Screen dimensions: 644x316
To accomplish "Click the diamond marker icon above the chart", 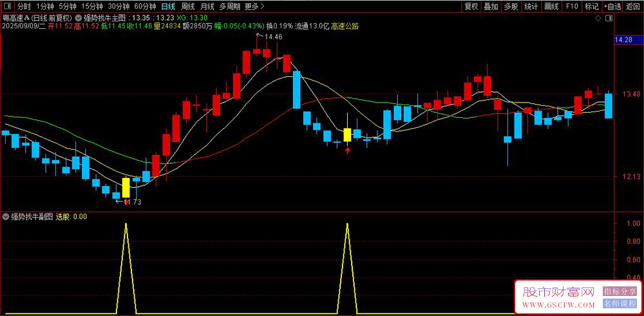I will [x=598, y=18].
